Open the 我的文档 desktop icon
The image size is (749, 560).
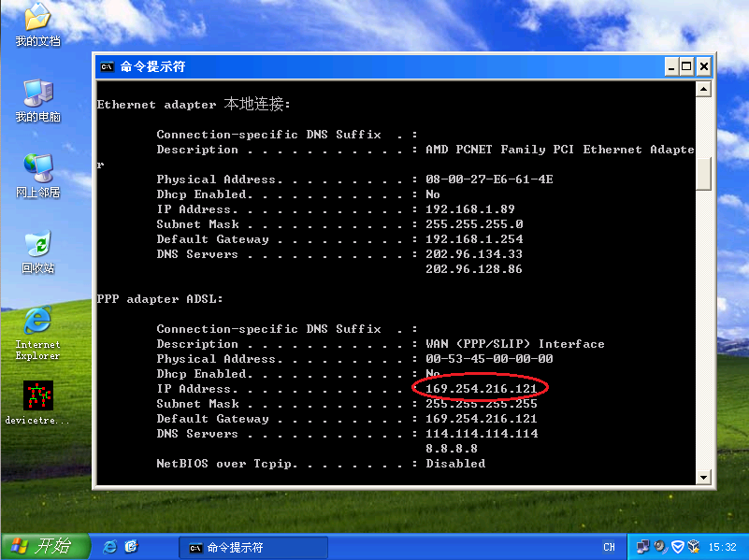coord(37,25)
